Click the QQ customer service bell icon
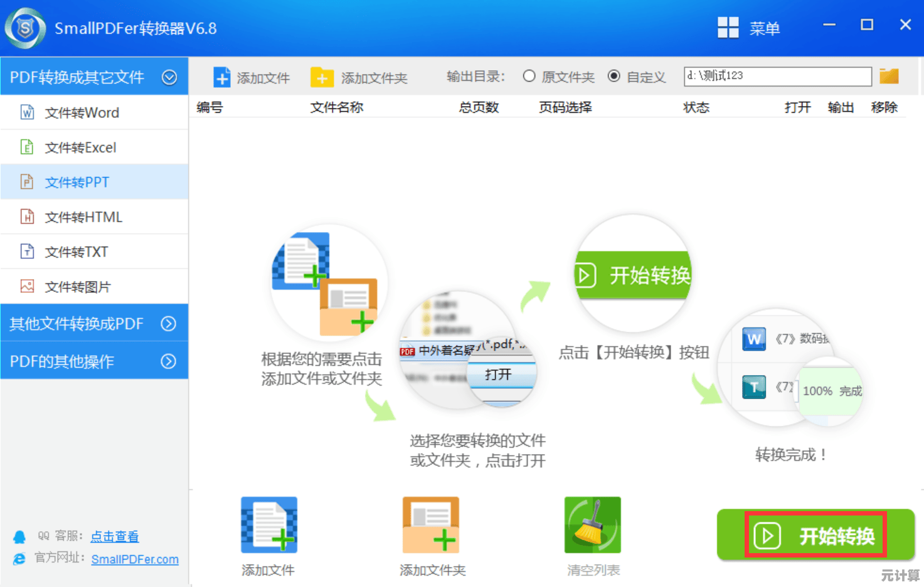This screenshot has height=587, width=924. click(19, 536)
